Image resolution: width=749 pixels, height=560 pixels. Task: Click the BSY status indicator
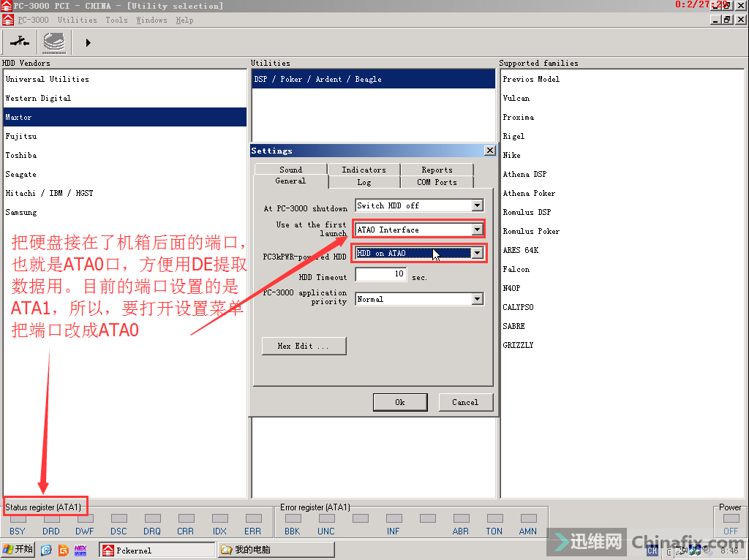click(x=18, y=518)
